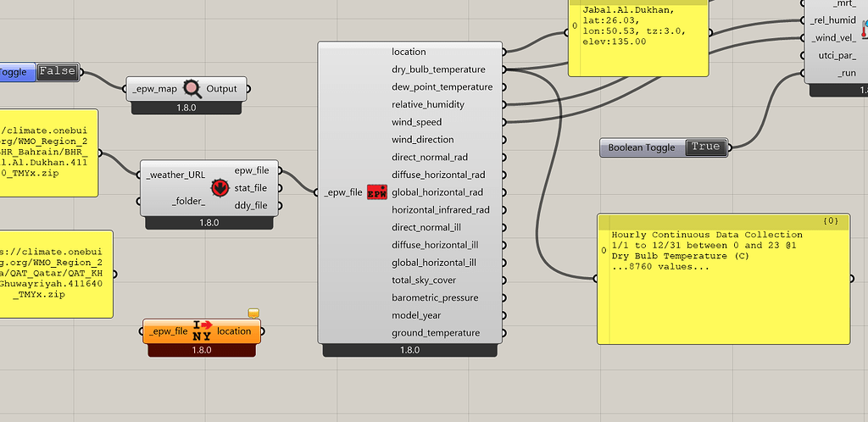This screenshot has height=422, width=868.
Task: Click the 1.8.0 label under orange location component
Action: (x=202, y=350)
